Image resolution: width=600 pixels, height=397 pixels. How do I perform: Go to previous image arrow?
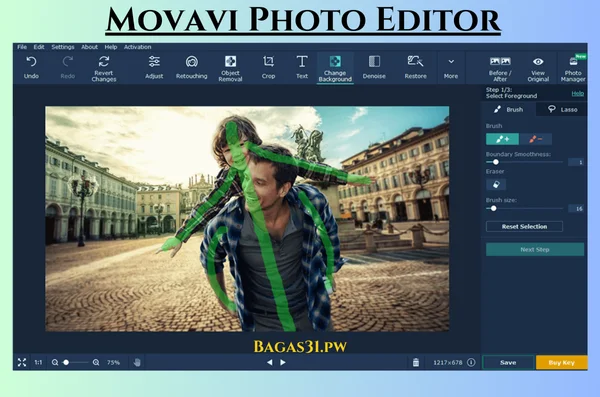(270, 362)
